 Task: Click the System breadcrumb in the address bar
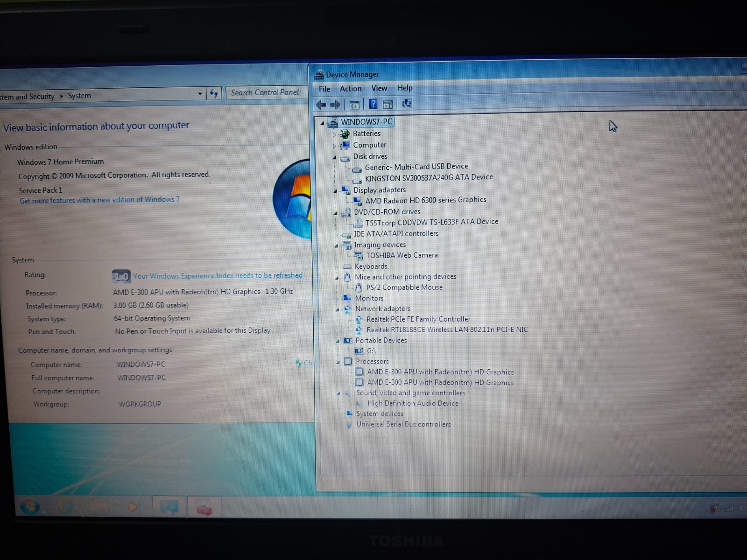click(x=79, y=96)
